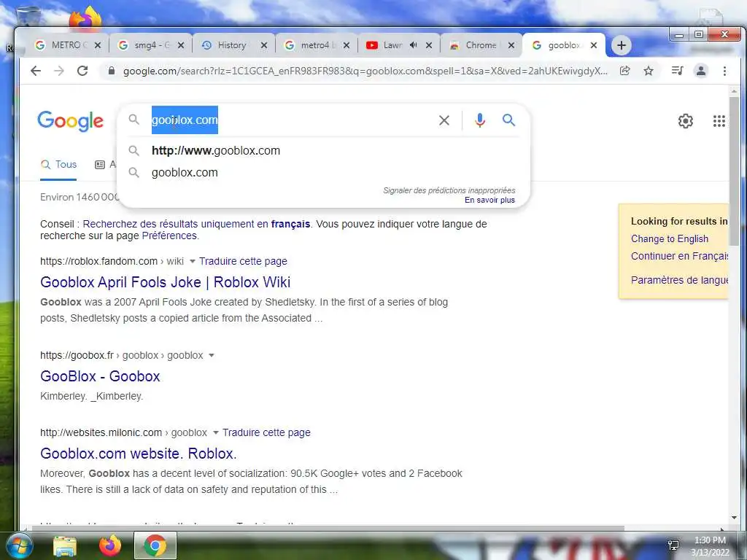Open the Chrome profile avatar
This screenshot has width=747, height=560.
[x=701, y=71]
